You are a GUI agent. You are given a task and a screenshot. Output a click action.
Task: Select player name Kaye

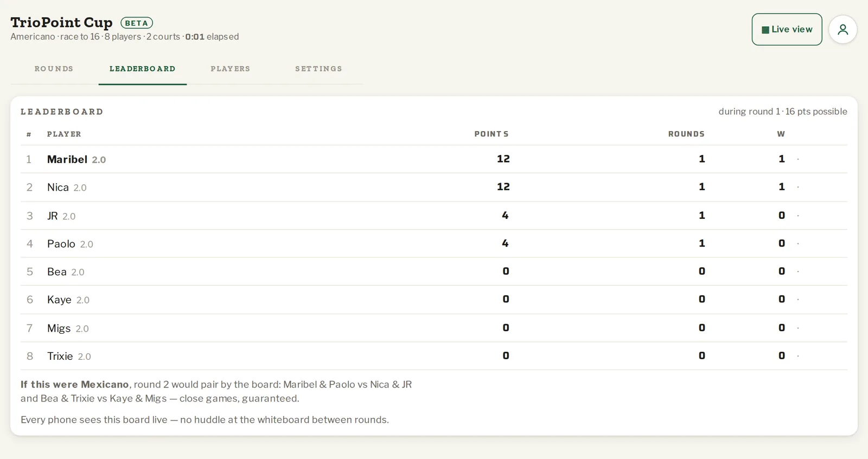tap(59, 300)
